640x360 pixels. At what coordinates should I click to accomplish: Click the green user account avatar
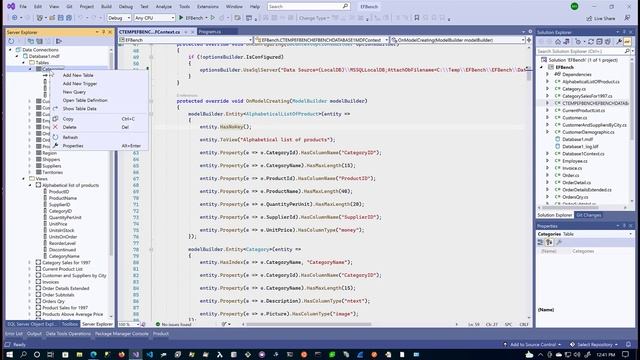click(x=575, y=7)
